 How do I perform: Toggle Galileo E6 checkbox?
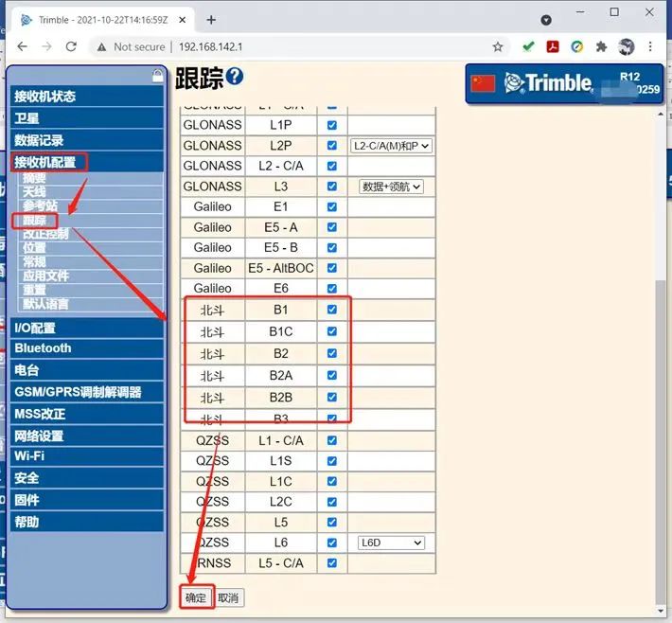pyautogui.click(x=331, y=289)
